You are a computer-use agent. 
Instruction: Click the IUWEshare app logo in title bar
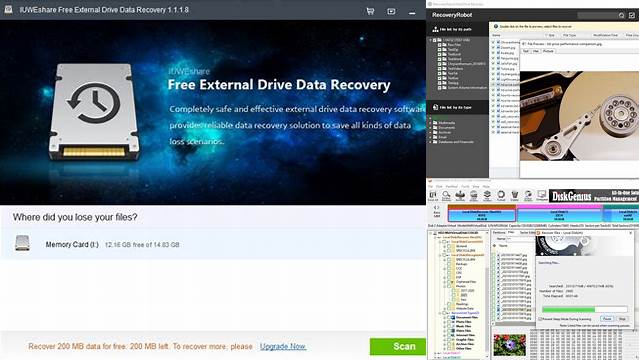coord(8,9)
